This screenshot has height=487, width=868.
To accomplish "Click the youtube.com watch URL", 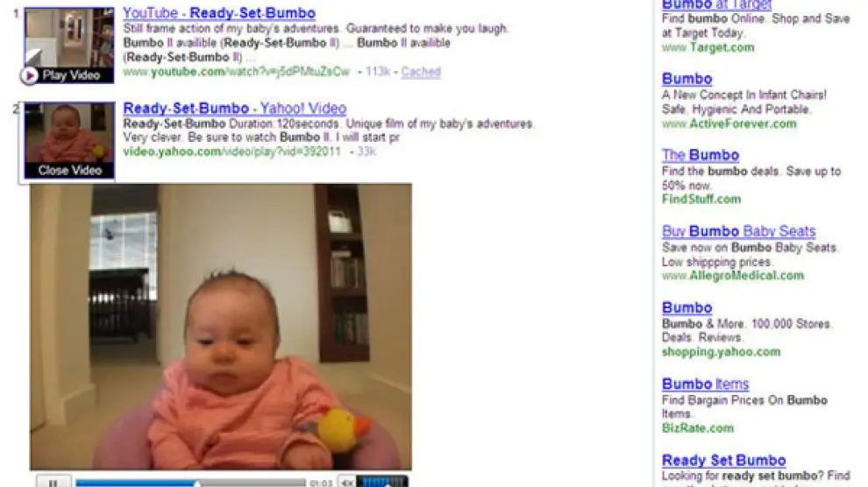I will (x=237, y=71).
